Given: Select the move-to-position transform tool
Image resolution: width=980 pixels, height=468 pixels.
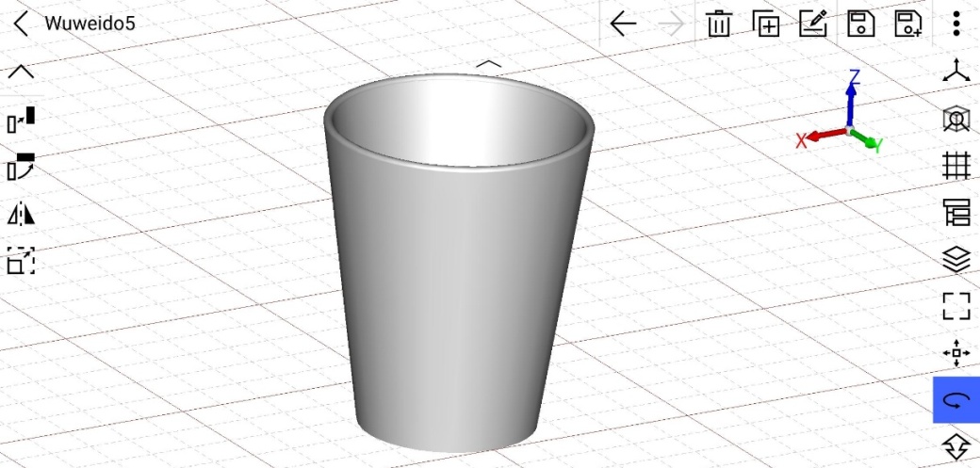Looking at the screenshot, I should pyautogui.click(x=22, y=120).
